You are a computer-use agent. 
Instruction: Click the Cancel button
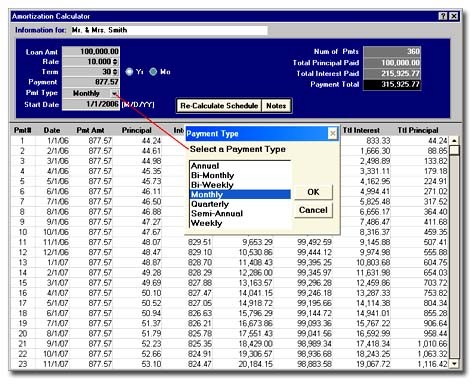(x=313, y=210)
